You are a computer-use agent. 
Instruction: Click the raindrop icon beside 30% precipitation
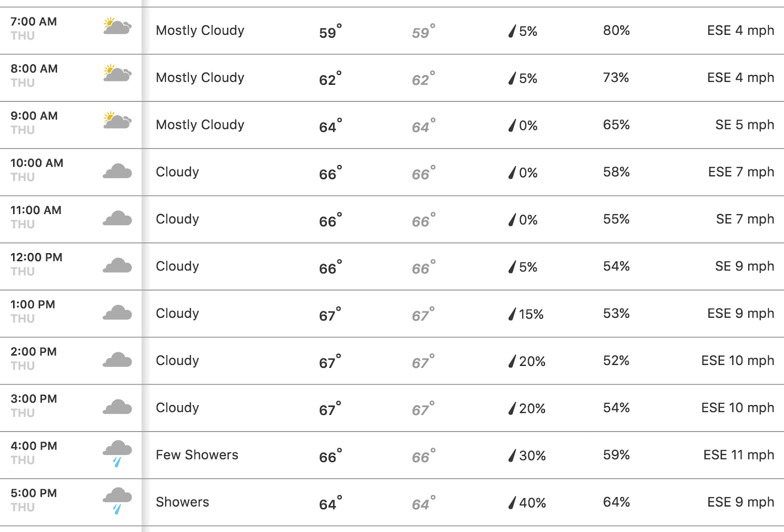[x=513, y=456]
